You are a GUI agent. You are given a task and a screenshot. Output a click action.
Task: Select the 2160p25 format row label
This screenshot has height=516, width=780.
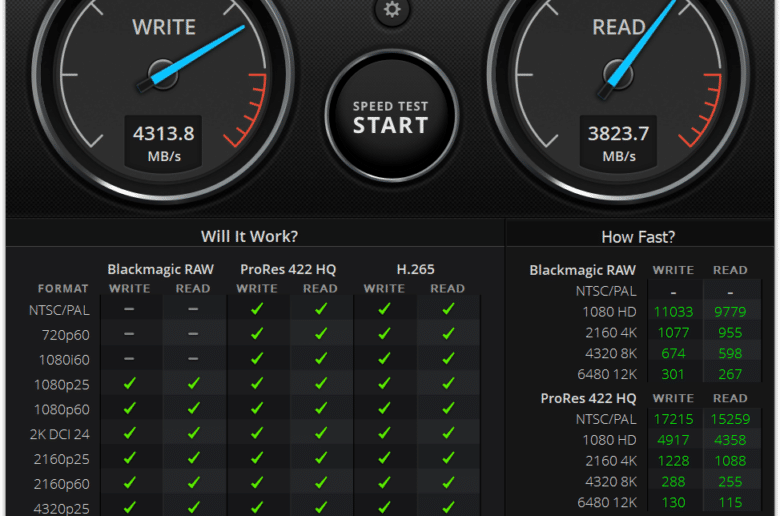pos(62,459)
